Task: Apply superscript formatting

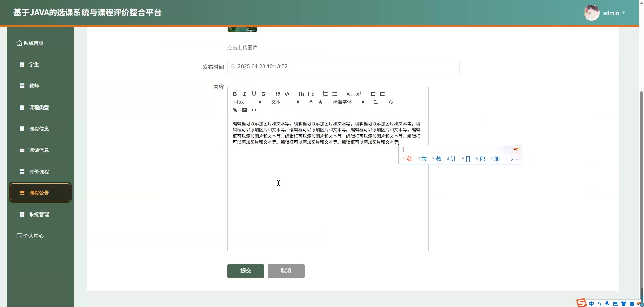Action: click(359, 94)
